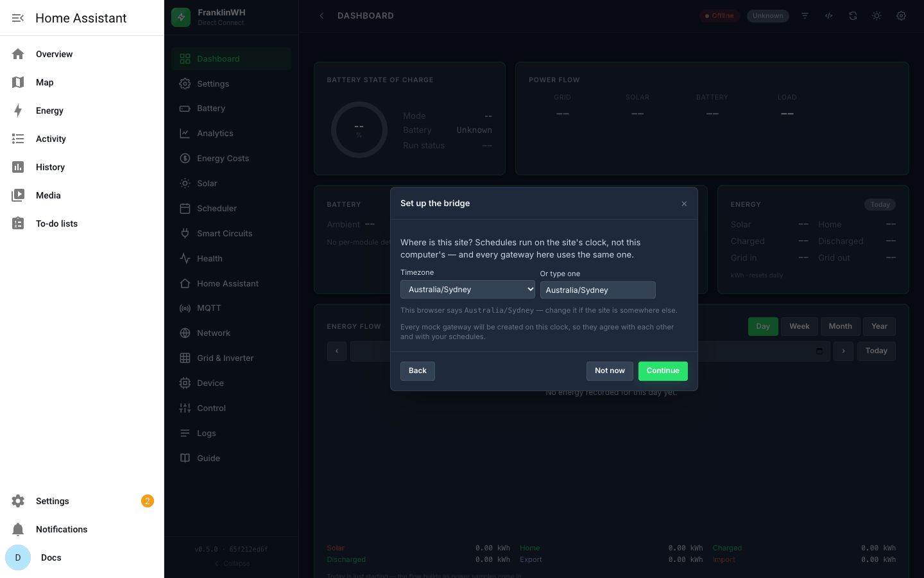Open the To-do lists clipboard icon
The image size is (924, 578).
click(x=18, y=223)
